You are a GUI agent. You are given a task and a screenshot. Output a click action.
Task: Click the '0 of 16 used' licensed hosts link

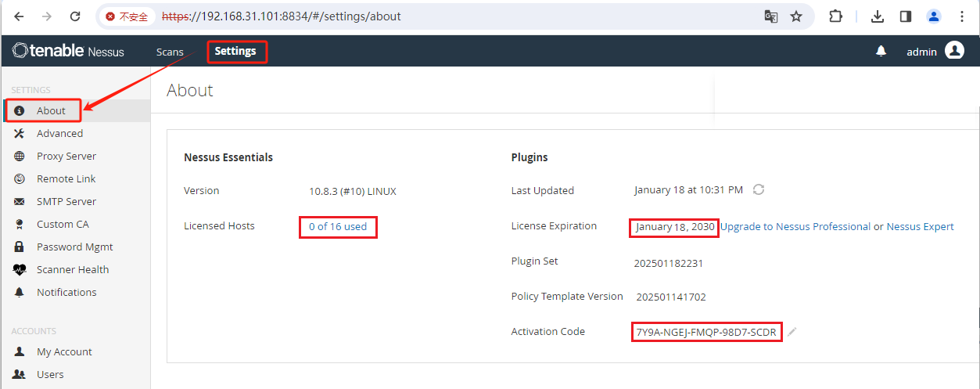(338, 226)
